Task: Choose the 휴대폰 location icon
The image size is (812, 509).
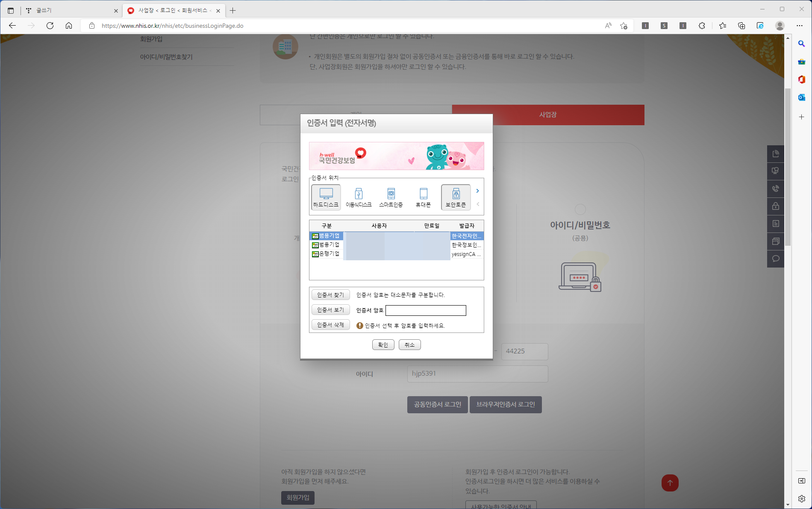Action: pyautogui.click(x=424, y=197)
